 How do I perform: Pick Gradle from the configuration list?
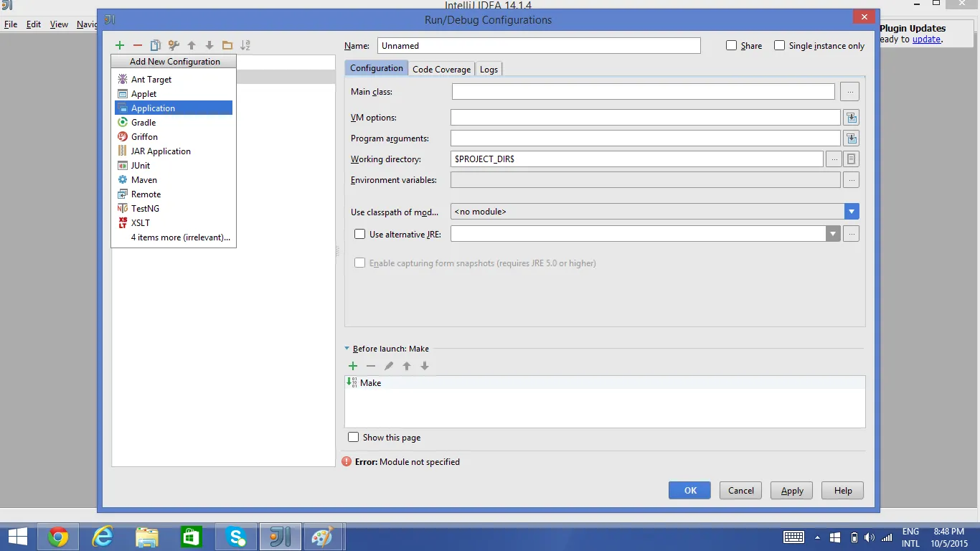(174, 123)
